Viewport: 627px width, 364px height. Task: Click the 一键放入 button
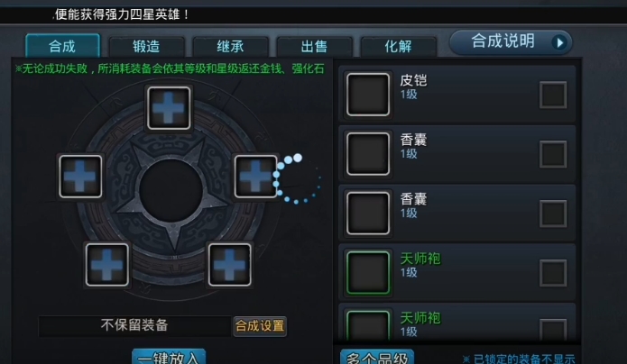coord(169,357)
